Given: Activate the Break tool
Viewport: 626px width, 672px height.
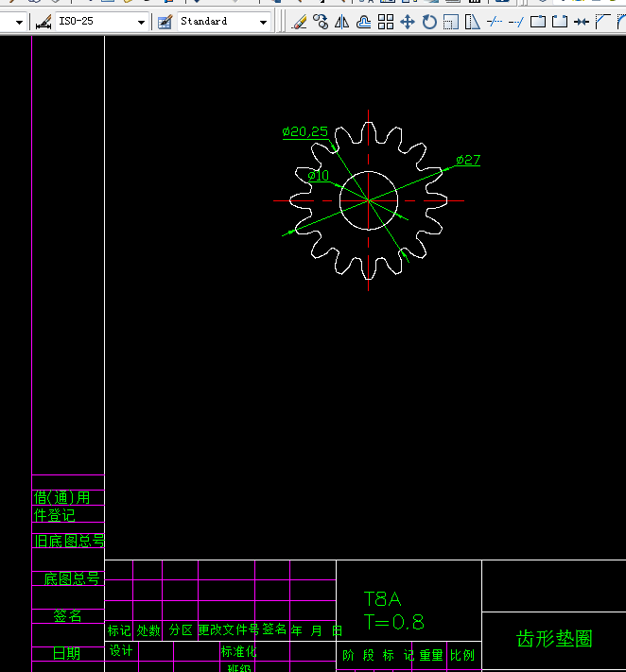Looking at the screenshot, I should coord(560,22).
